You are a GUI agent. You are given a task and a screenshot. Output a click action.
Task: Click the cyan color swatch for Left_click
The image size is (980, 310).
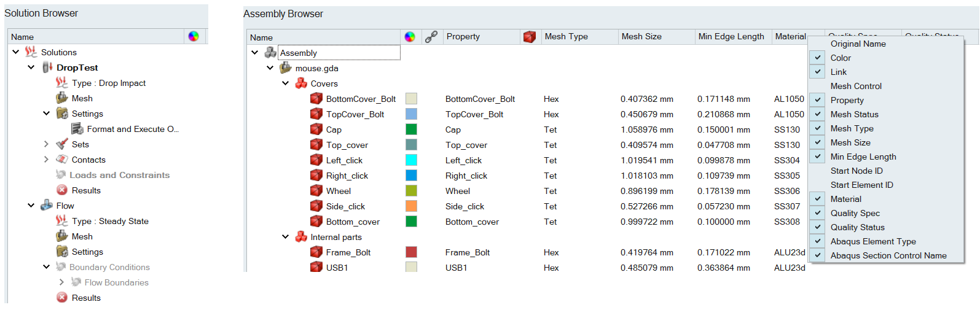(x=411, y=160)
